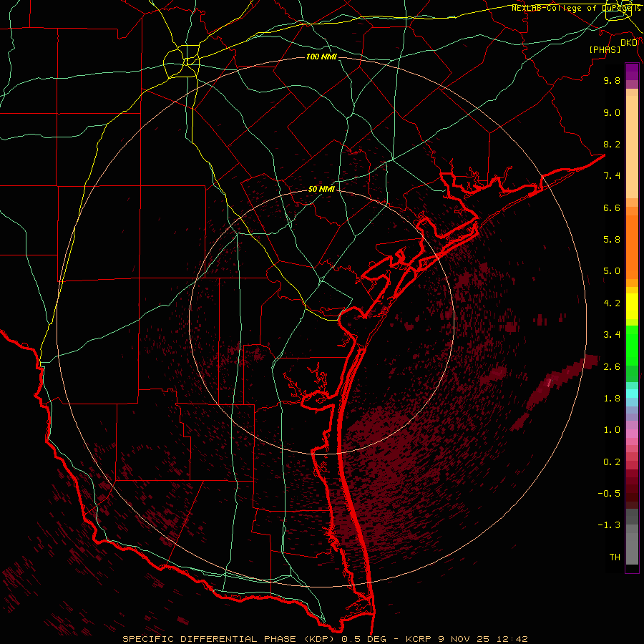The height and width of the screenshot is (644, 644).
Task: Pick the pink band on the color scale
Action: (632, 434)
